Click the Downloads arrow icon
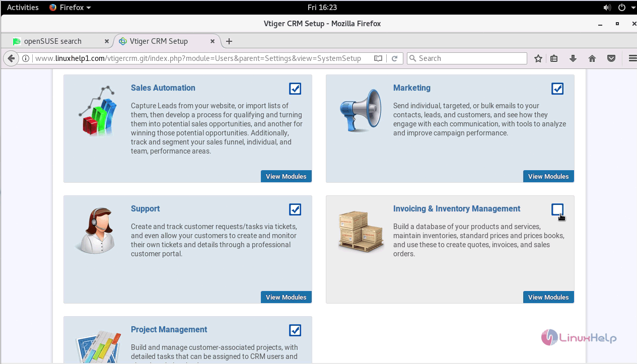 pyautogui.click(x=573, y=58)
